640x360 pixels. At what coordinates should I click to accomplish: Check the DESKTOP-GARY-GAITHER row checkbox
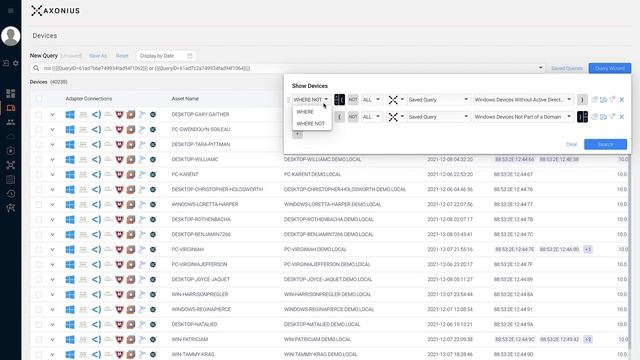point(39,114)
